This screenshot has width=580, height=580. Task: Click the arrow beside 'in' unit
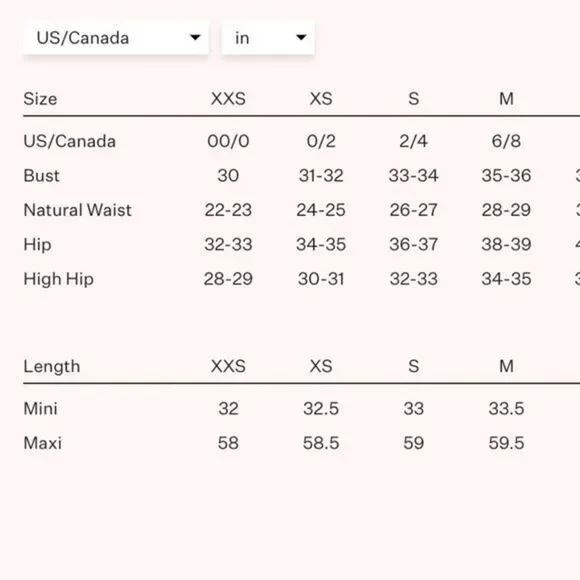point(301,37)
